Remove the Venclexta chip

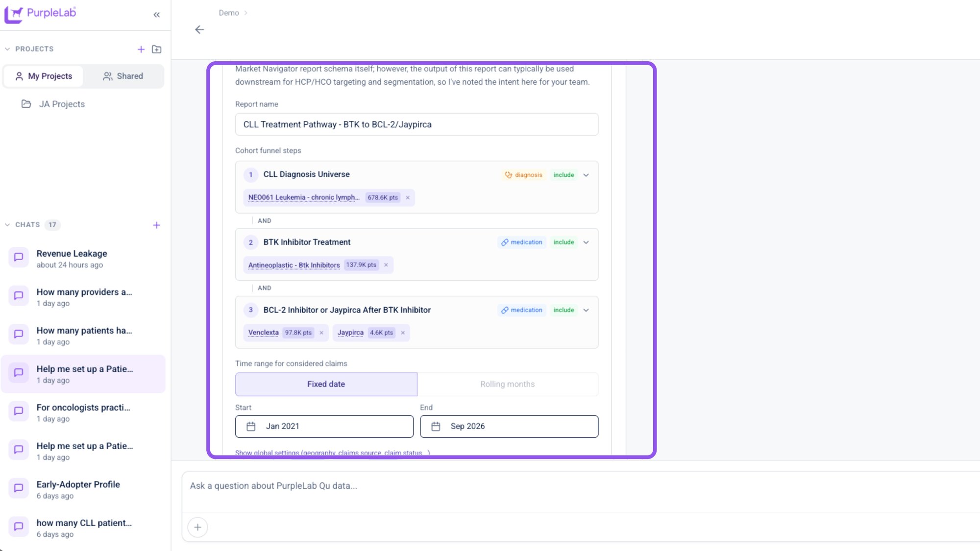click(x=321, y=333)
